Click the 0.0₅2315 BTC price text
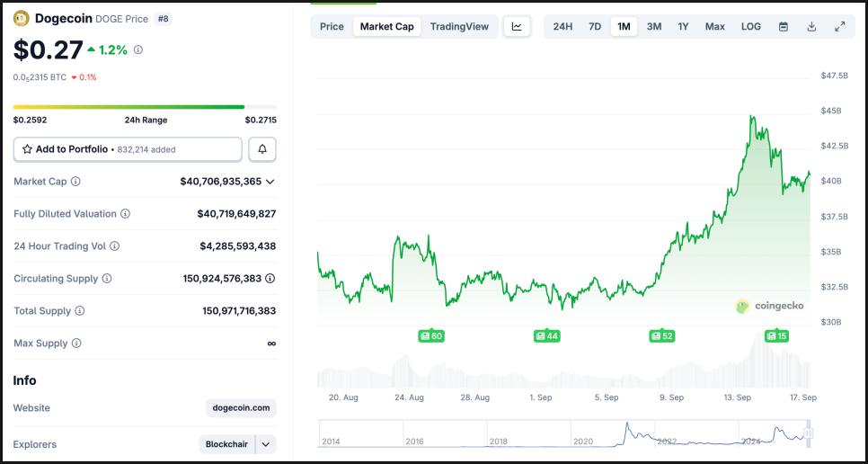868x464 pixels. [x=40, y=77]
